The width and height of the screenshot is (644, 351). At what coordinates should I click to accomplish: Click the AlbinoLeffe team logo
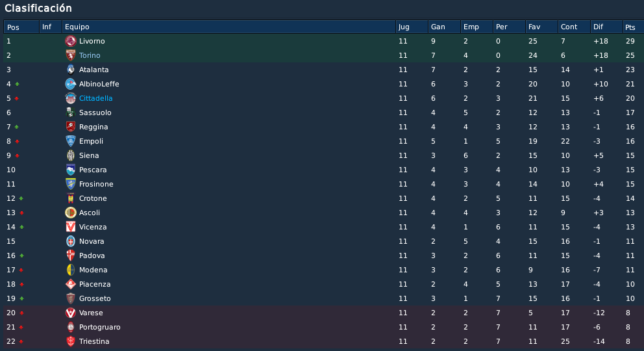[71, 84]
